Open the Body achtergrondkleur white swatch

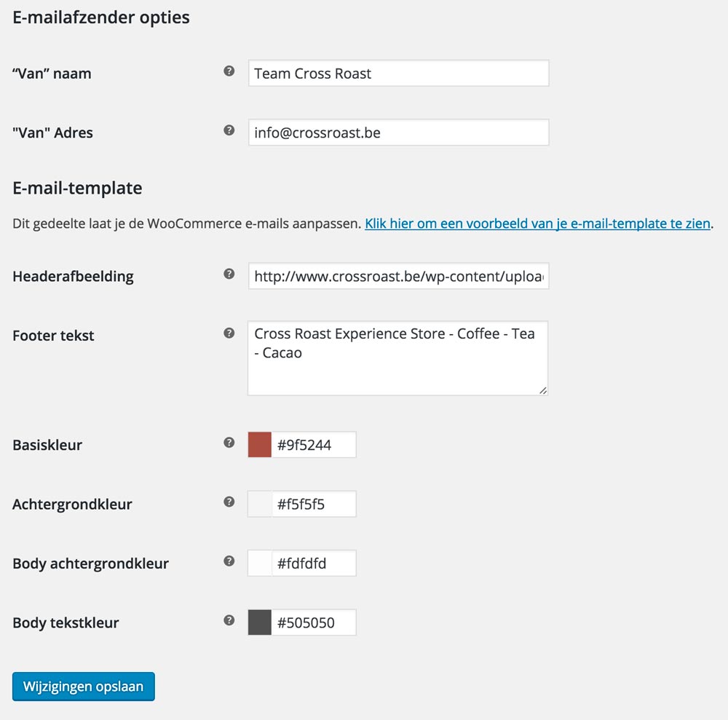[x=260, y=563]
